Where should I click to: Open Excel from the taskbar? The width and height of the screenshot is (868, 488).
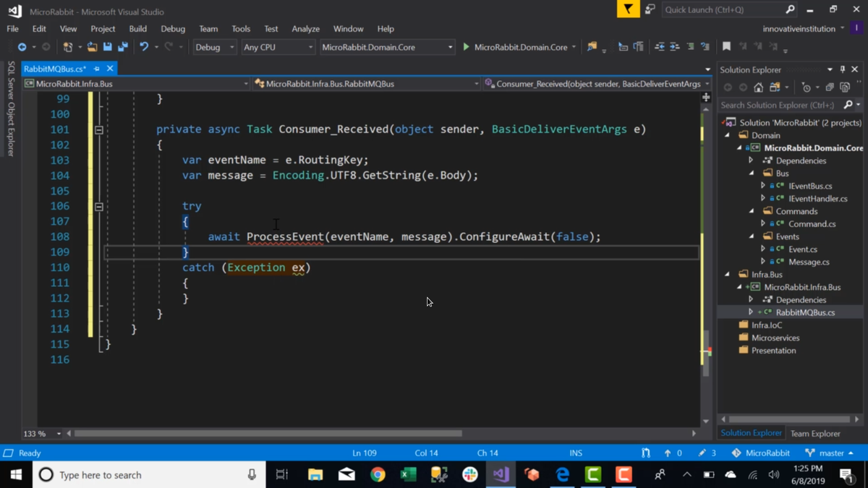408,474
